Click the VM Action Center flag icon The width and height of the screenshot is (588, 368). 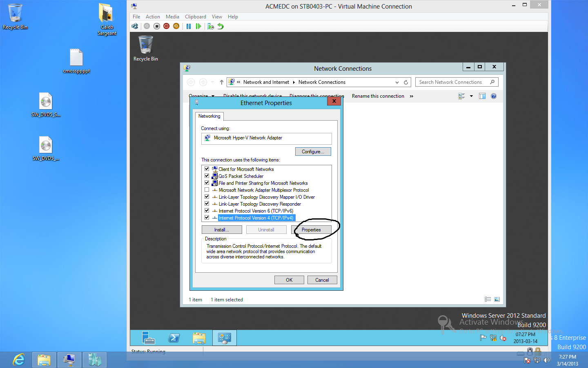[483, 338]
